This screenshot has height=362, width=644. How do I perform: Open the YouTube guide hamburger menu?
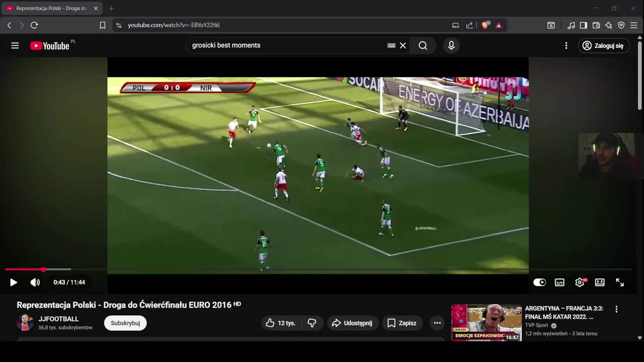15,46
